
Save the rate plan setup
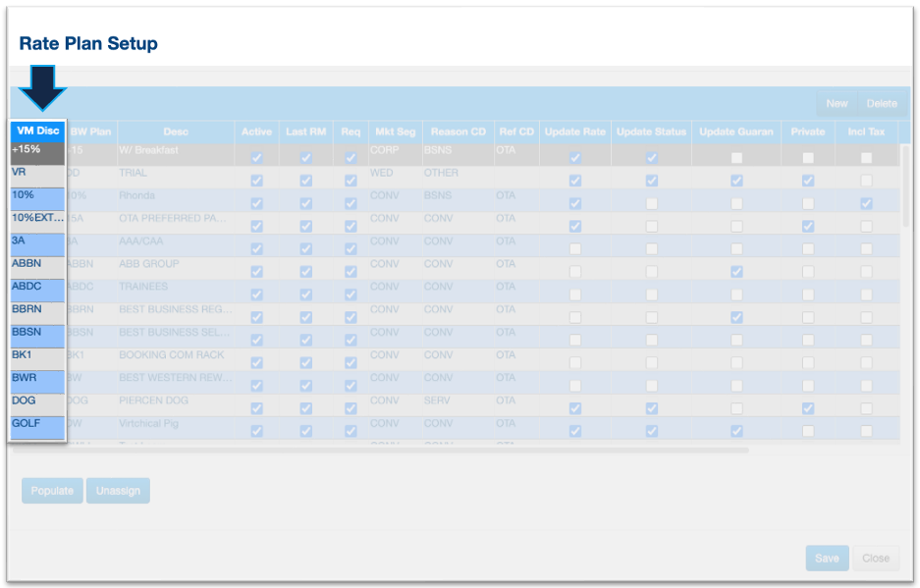click(827, 558)
